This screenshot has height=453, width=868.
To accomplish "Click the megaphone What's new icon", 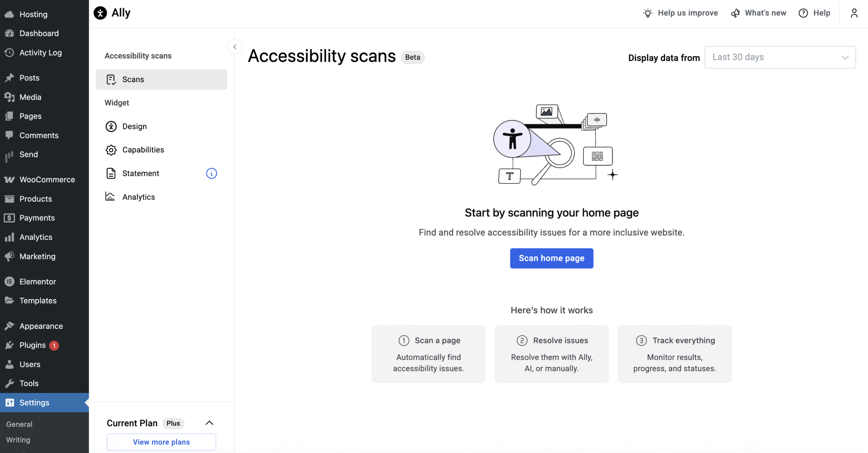I will point(735,13).
